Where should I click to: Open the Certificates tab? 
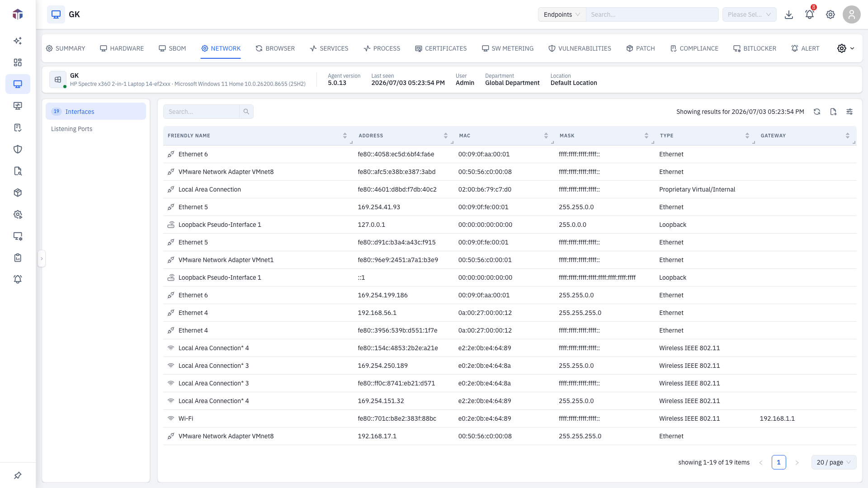tap(441, 48)
